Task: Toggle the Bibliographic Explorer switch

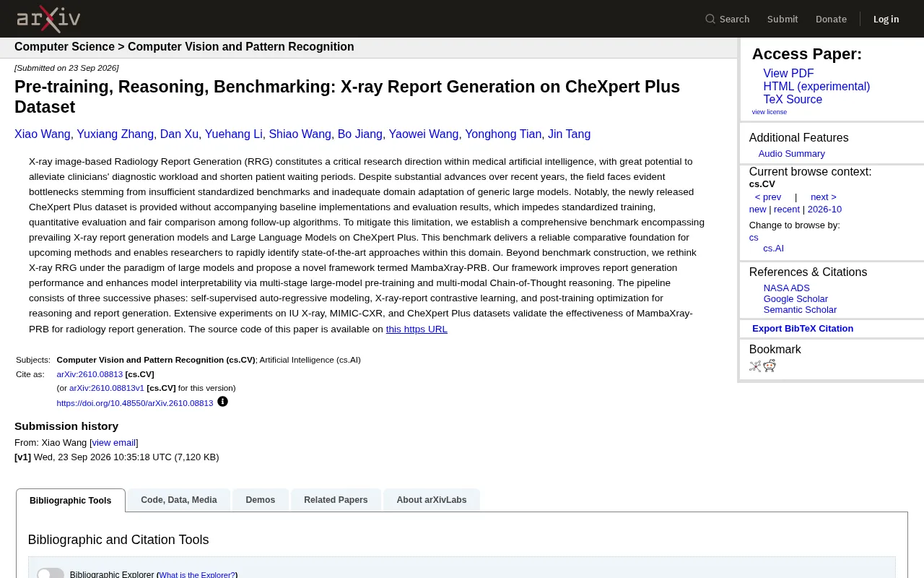Action: coord(51,574)
